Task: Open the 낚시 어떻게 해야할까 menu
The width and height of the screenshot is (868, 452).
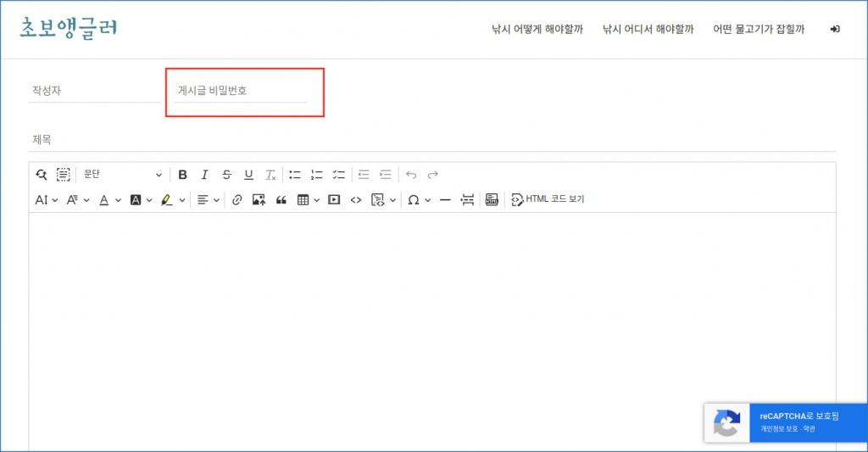Action: tap(537, 29)
